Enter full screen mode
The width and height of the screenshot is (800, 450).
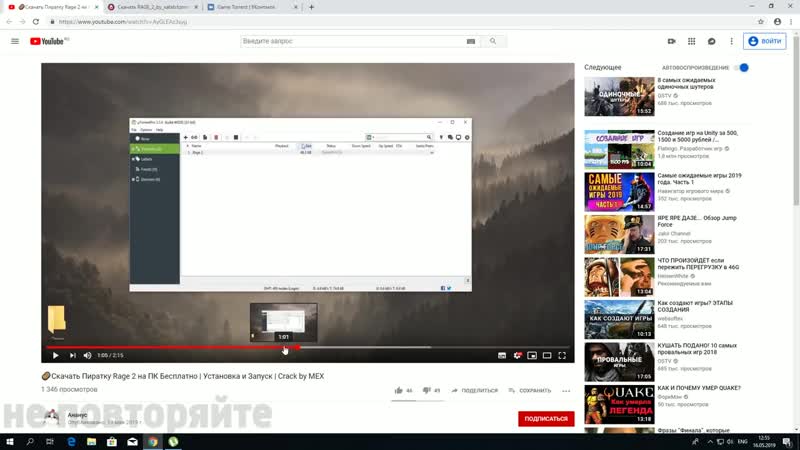point(562,356)
